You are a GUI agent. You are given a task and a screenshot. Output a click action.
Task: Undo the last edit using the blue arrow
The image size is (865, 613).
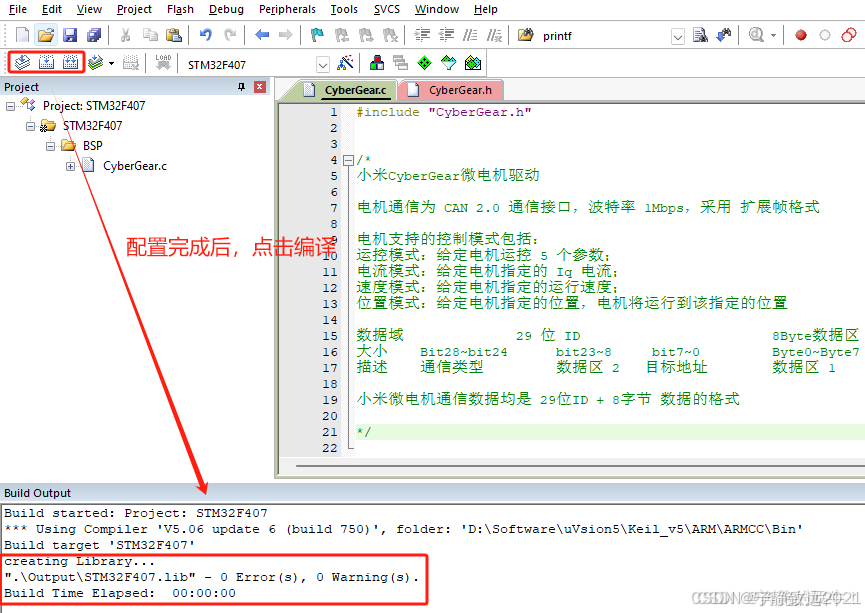(x=206, y=35)
